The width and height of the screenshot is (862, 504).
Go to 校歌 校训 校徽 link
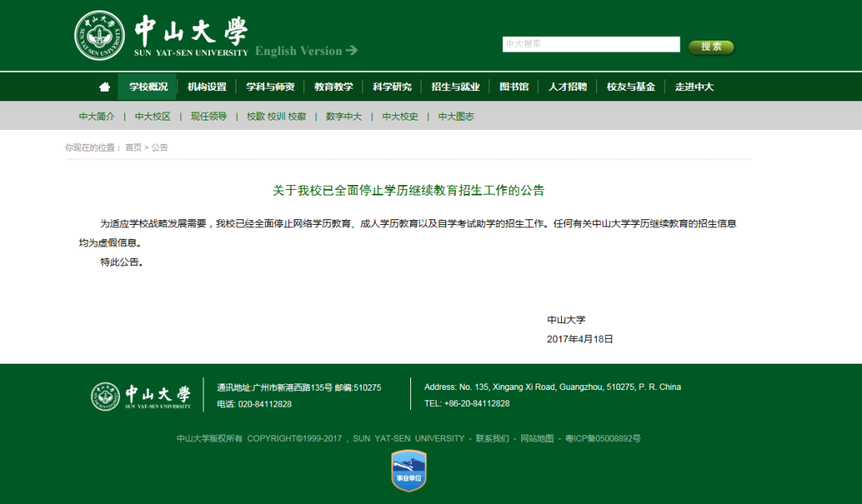click(276, 116)
